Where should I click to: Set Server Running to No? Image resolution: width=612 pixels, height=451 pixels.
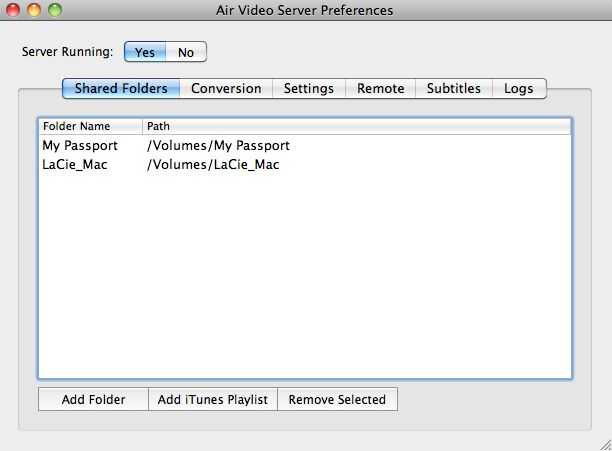[186, 52]
